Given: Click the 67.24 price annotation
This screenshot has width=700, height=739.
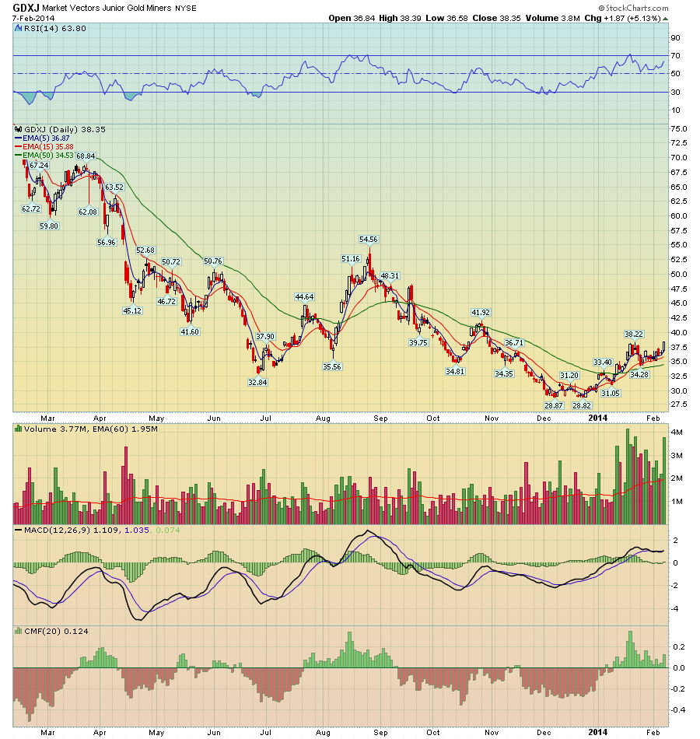Looking at the screenshot, I should click(x=39, y=166).
